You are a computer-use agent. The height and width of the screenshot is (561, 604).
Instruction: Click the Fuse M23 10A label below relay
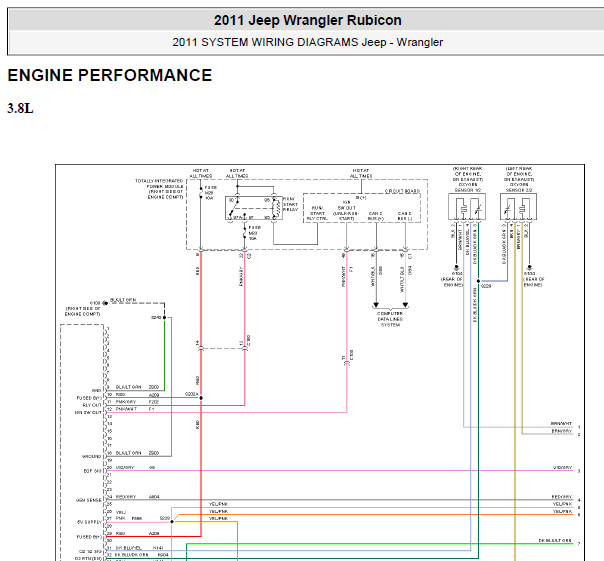tap(254, 233)
